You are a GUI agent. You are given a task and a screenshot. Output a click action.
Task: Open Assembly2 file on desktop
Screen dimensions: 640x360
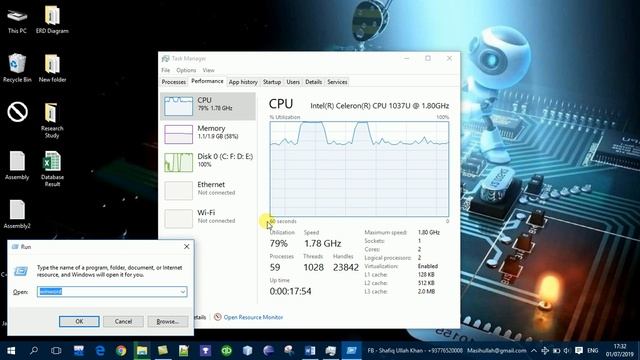coord(17,214)
